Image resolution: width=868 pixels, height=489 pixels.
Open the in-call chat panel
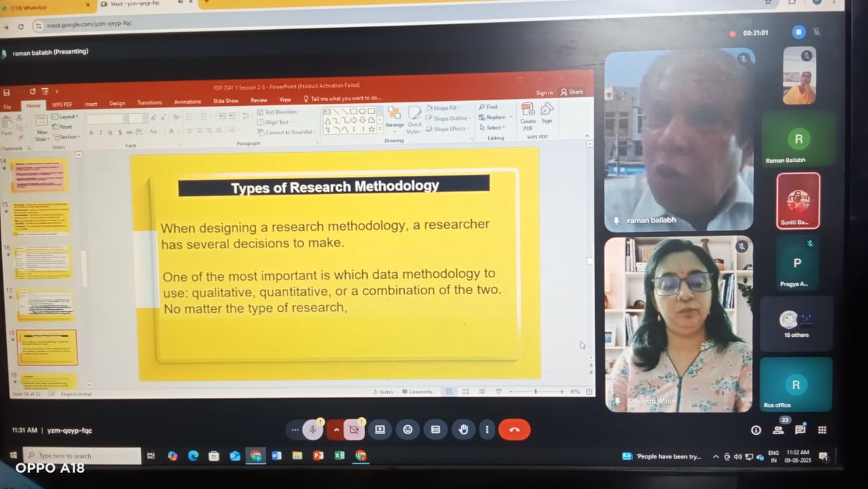point(800,430)
